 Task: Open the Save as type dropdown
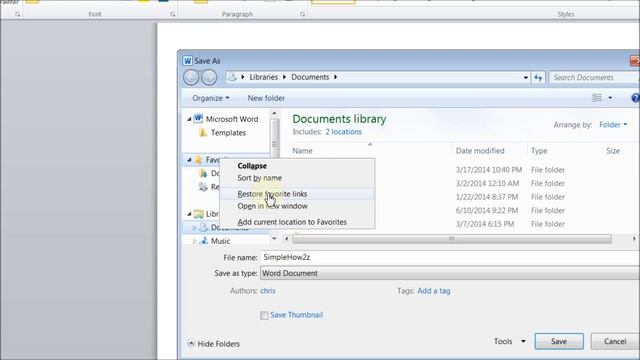click(450, 273)
